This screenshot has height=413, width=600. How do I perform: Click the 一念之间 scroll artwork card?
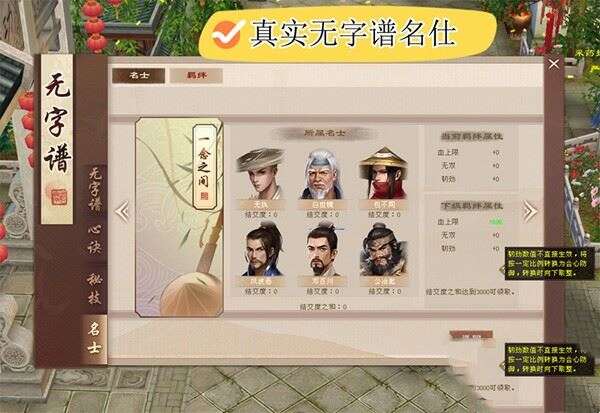pyautogui.click(x=179, y=217)
